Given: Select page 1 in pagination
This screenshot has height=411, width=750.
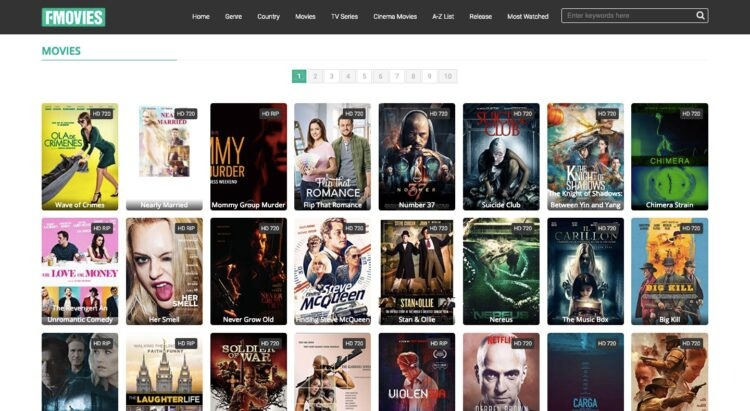Looking at the screenshot, I should pos(299,76).
